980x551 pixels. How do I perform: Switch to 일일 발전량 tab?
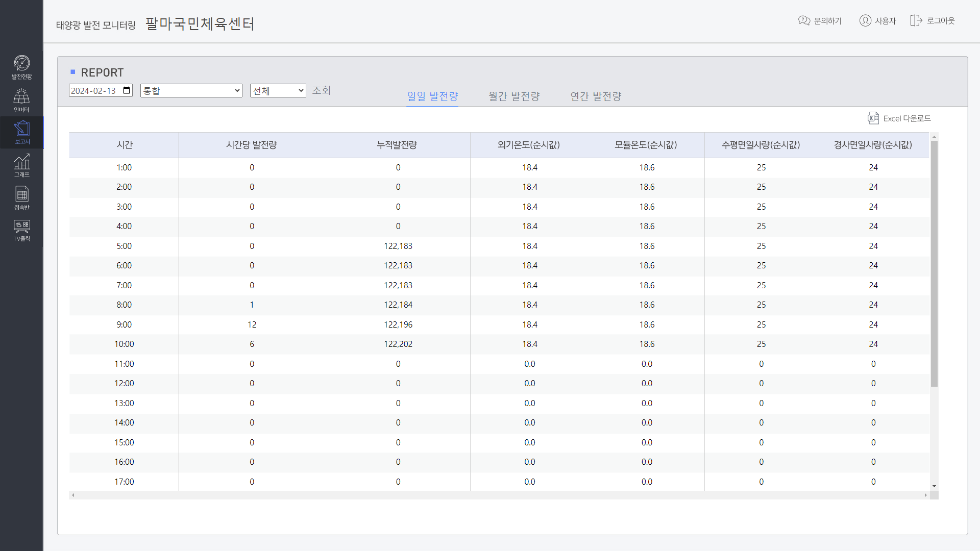[432, 96]
